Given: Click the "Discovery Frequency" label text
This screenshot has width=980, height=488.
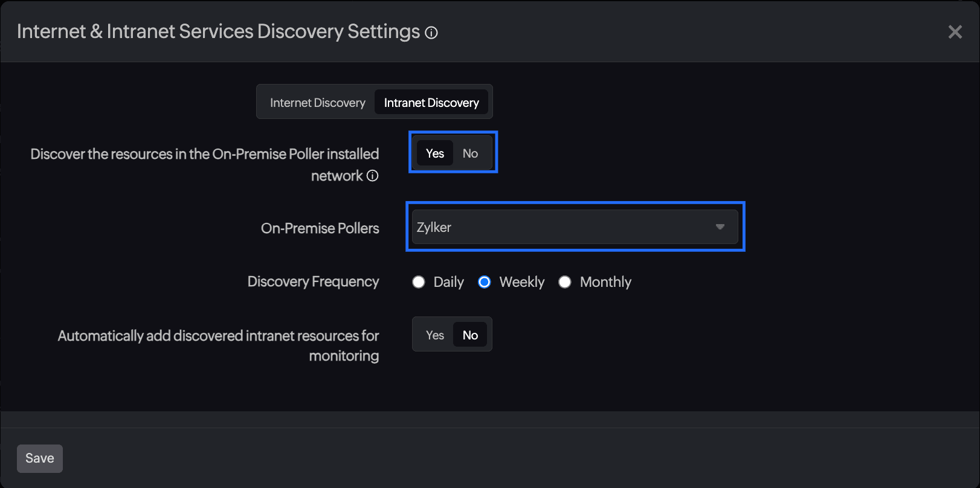Looking at the screenshot, I should click(313, 281).
